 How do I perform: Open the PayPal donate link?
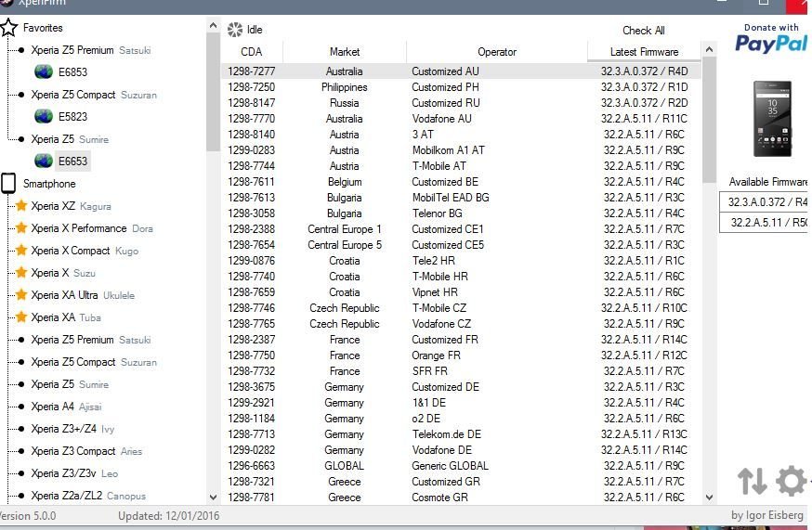pos(771,39)
